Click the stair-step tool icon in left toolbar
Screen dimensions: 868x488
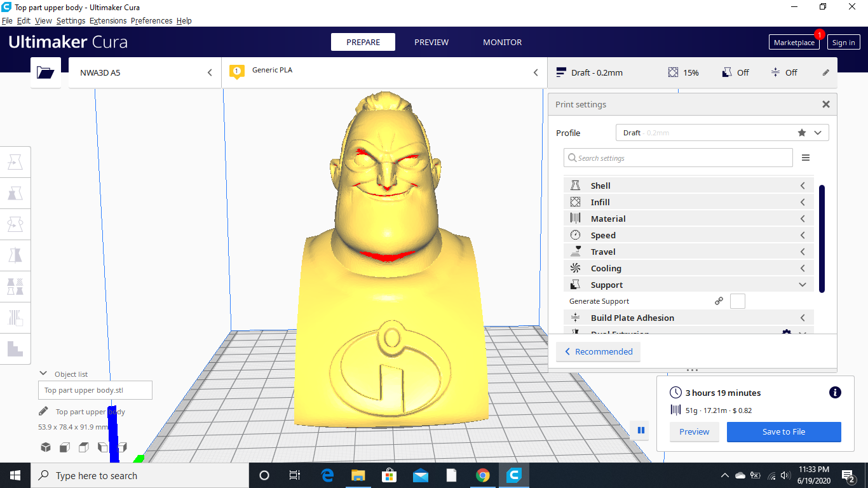15,349
